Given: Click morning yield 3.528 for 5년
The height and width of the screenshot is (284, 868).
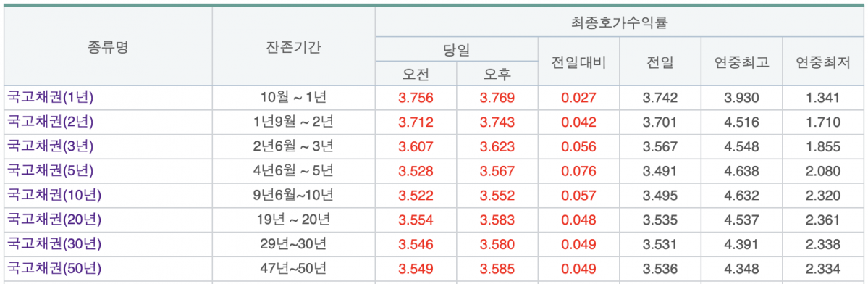Looking at the screenshot, I should 416,171.
